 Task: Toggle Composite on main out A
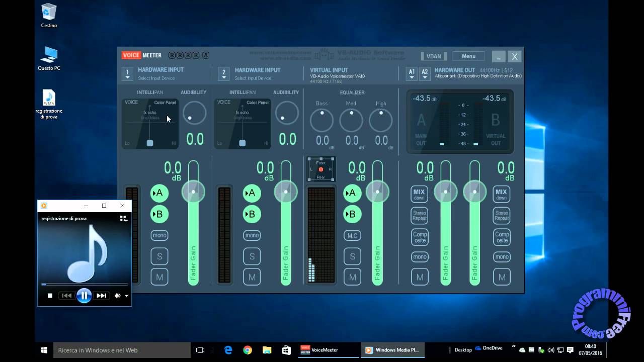click(x=419, y=237)
